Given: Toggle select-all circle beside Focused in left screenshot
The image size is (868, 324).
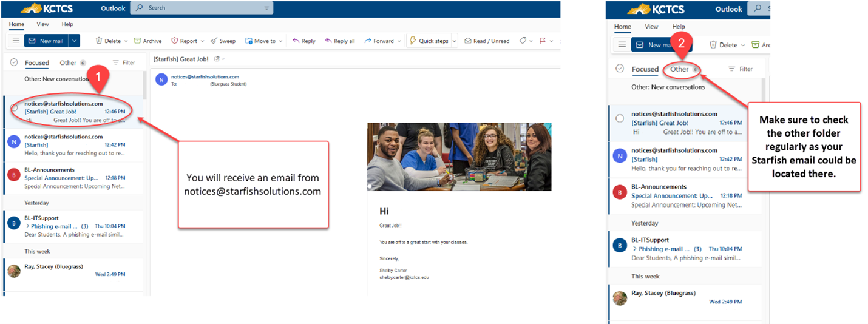Looking at the screenshot, I should pos(14,62).
